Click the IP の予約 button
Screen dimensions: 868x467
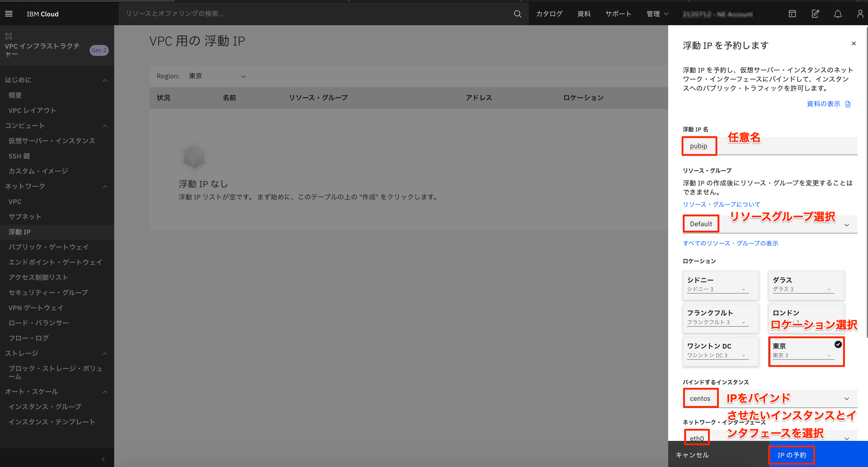(791, 455)
